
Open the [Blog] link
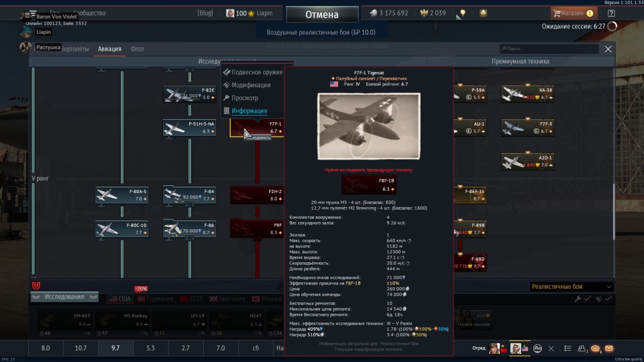pos(205,13)
